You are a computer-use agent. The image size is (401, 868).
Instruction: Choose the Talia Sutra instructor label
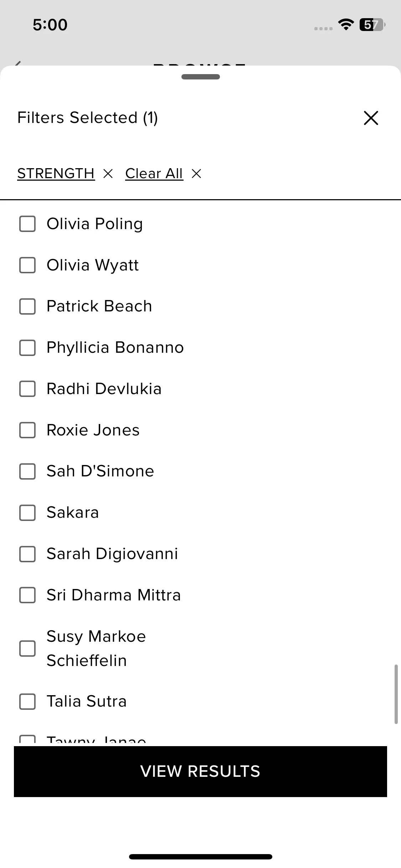click(87, 701)
